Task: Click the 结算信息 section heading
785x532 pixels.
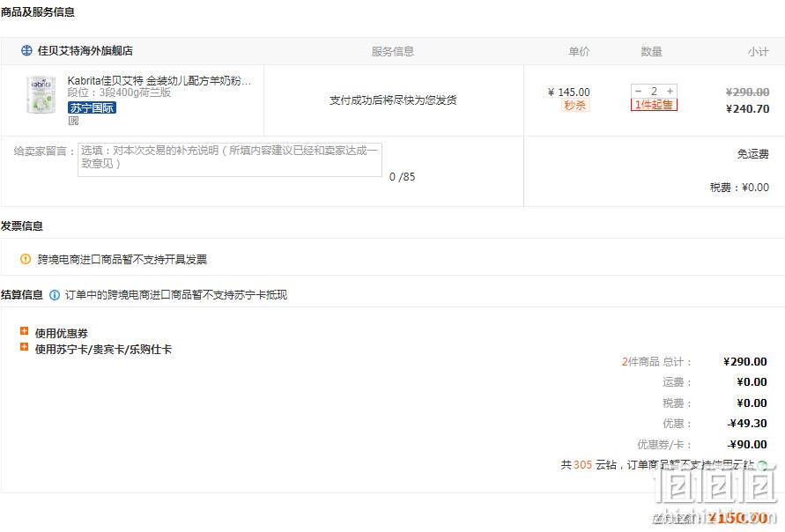Action: [x=21, y=295]
